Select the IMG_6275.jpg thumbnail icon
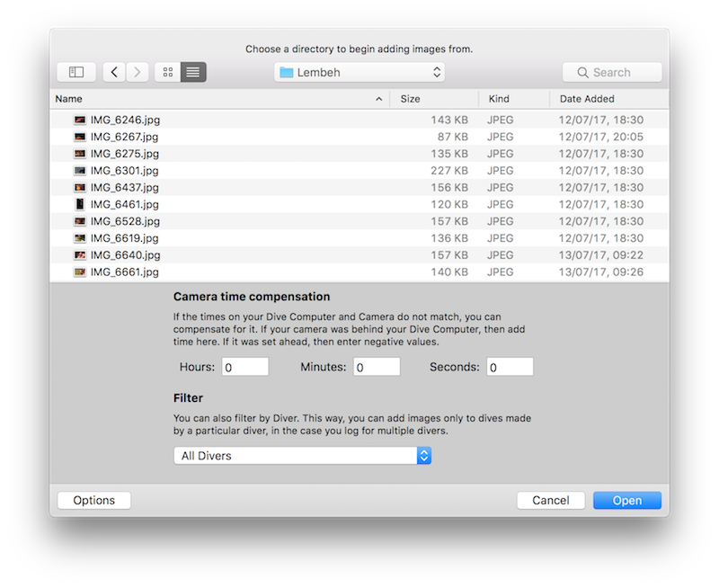 click(x=80, y=154)
